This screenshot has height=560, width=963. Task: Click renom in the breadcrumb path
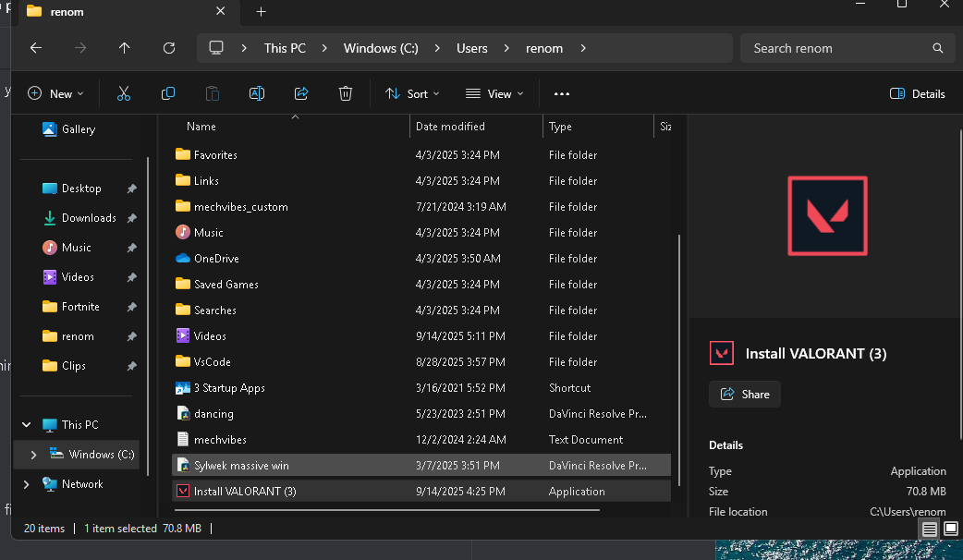[544, 48]
